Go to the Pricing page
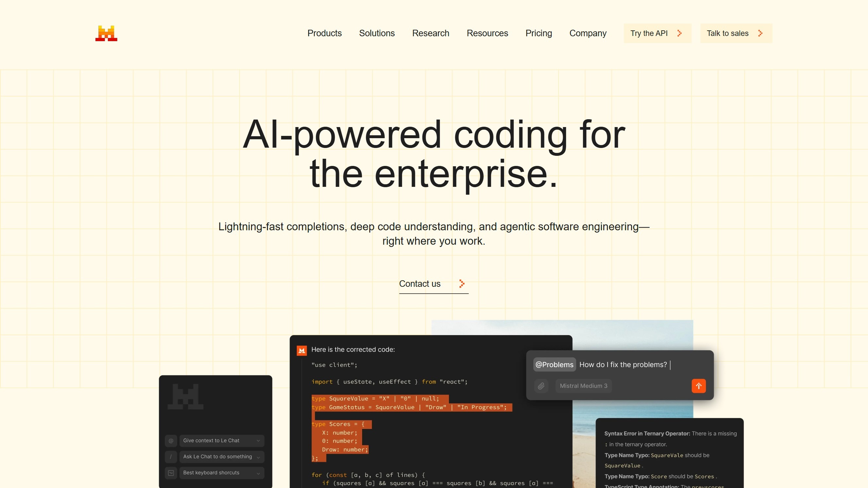This screenshot has height=488, width=868. (539, 33)
